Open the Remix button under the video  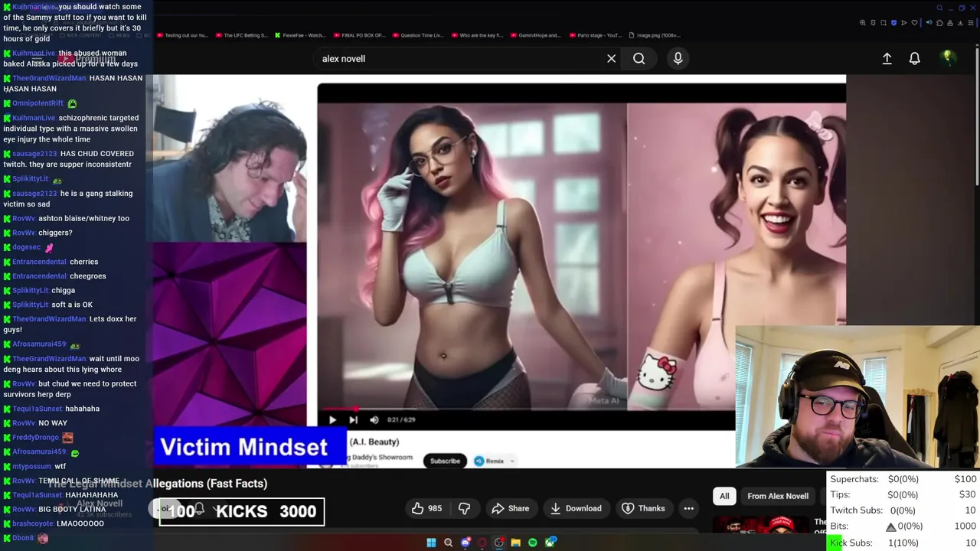[490, 461]
